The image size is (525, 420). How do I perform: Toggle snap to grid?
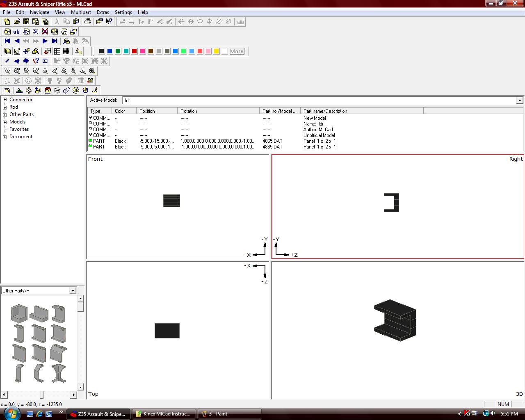click(48, 51)
